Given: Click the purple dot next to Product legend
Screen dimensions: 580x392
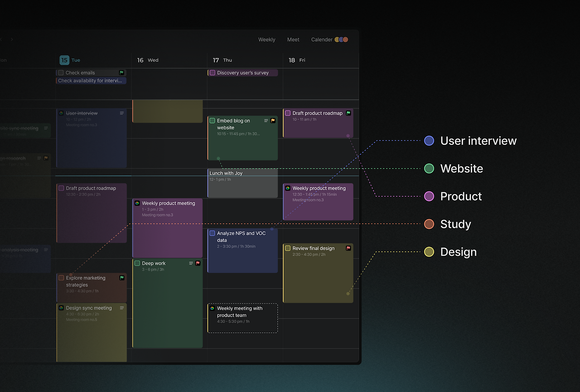Looking at the screenshot, I should pyautogui.click(x=429, y=196).
